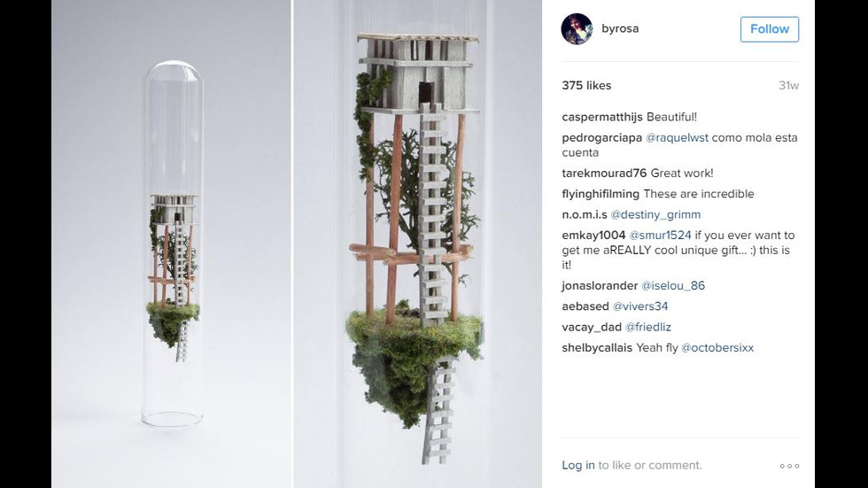The width and height of the screenshot is (868, 488).
Task: View the 375 likes count
Action: click(586, 86)
